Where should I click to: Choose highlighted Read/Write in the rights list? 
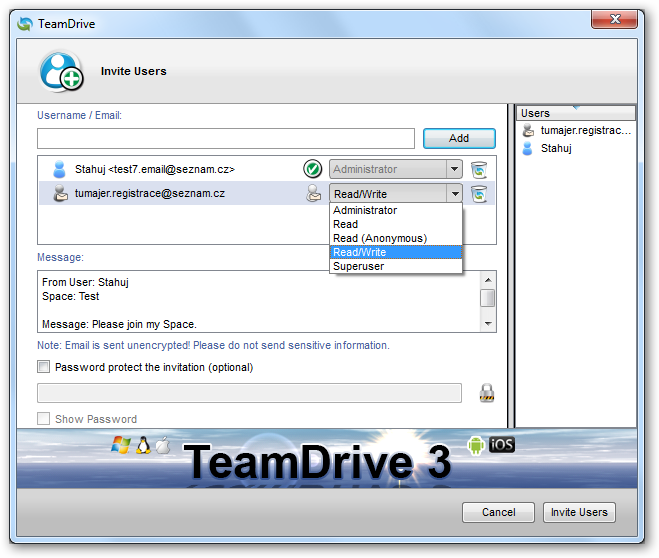395,252
